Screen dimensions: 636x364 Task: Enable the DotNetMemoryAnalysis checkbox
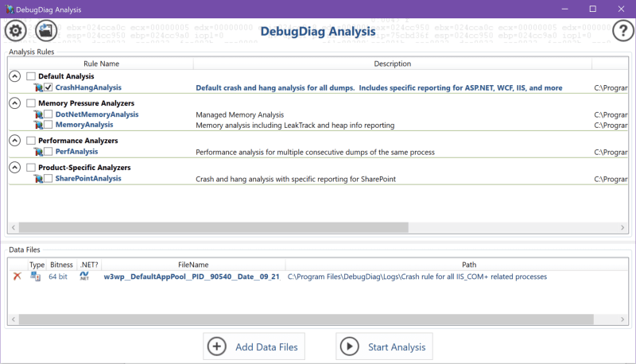[48, 114]
